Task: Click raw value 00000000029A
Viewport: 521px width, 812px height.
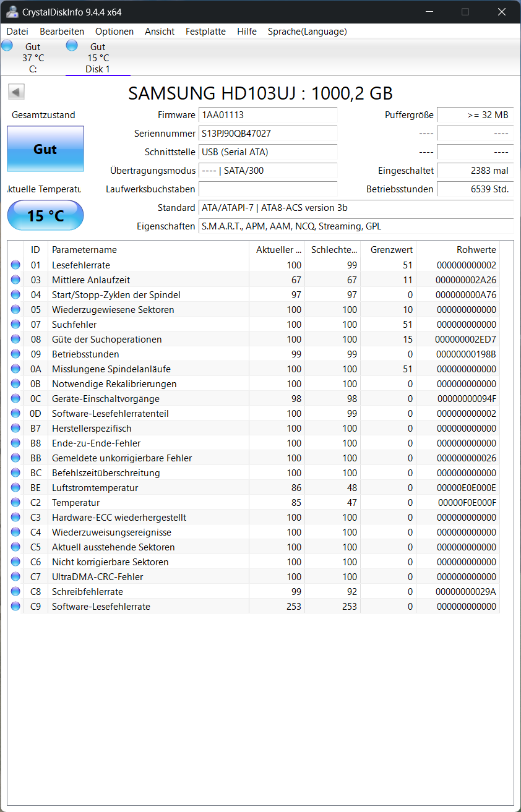Action: click(466, 591)
